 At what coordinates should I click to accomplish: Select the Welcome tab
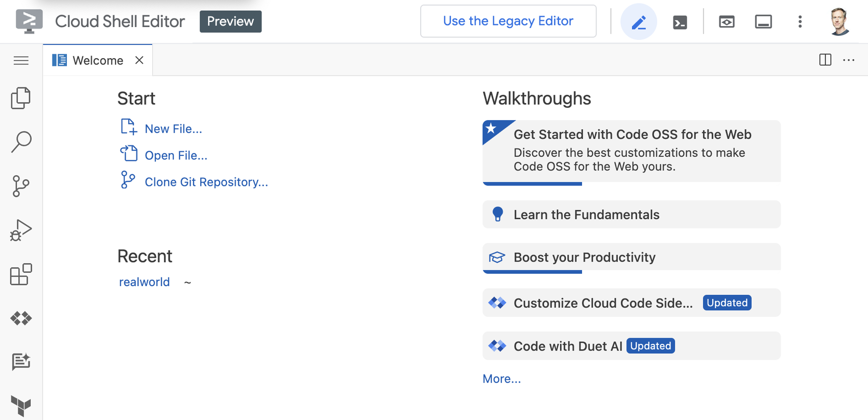coord(98,60)
